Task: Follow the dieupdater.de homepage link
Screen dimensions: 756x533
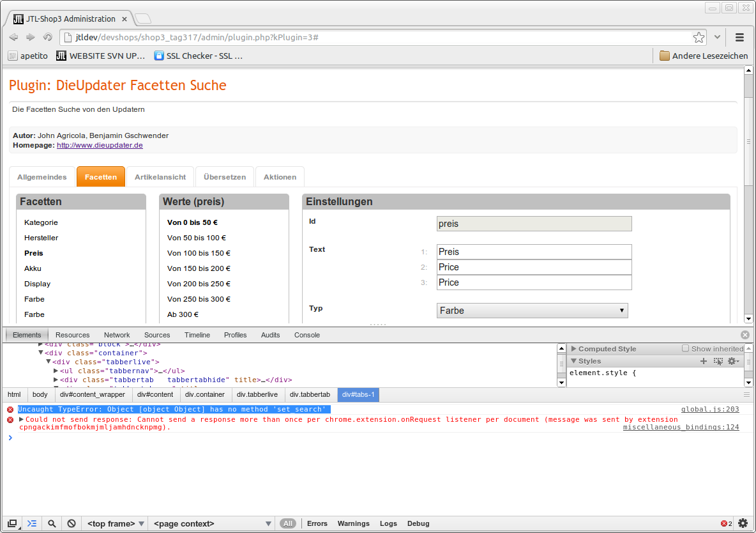Action: point(100,145)
